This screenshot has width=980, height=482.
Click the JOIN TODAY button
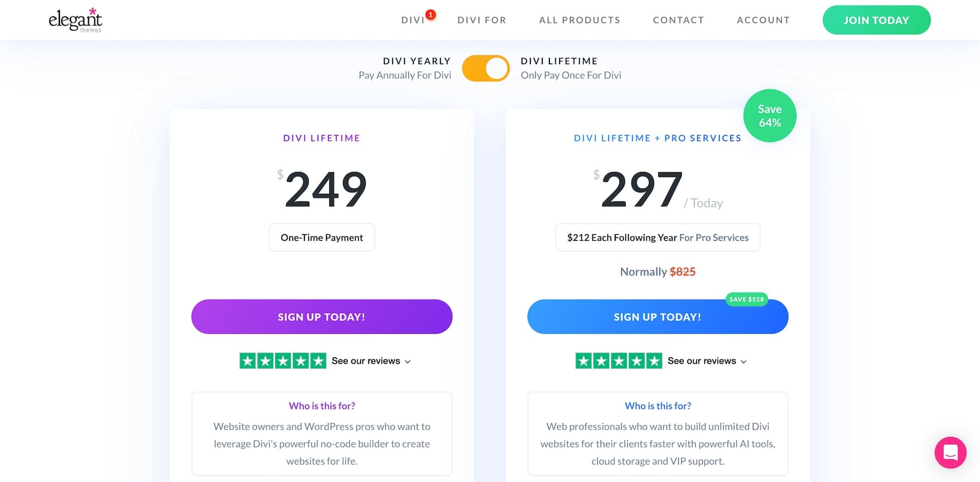876,20
